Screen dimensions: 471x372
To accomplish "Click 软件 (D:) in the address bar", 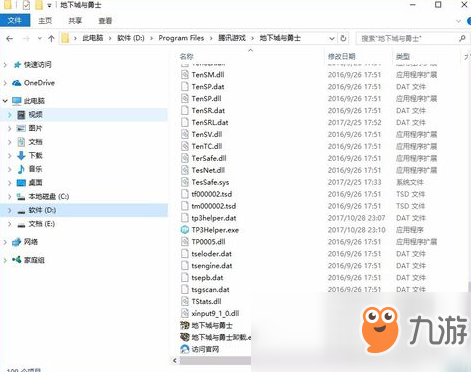I will 131,38.
